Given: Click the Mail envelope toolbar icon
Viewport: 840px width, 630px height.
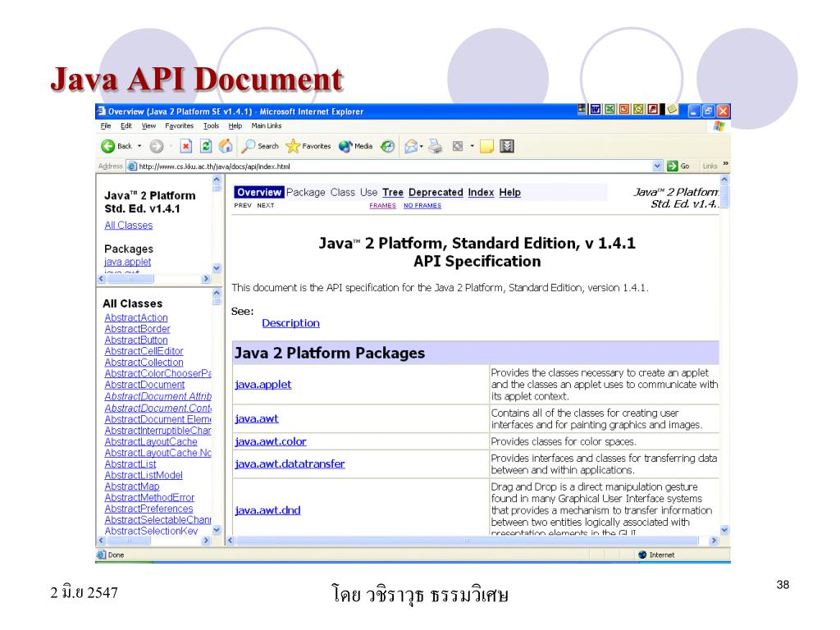Looking at the screenshot, I should click(x=411, y=146).
